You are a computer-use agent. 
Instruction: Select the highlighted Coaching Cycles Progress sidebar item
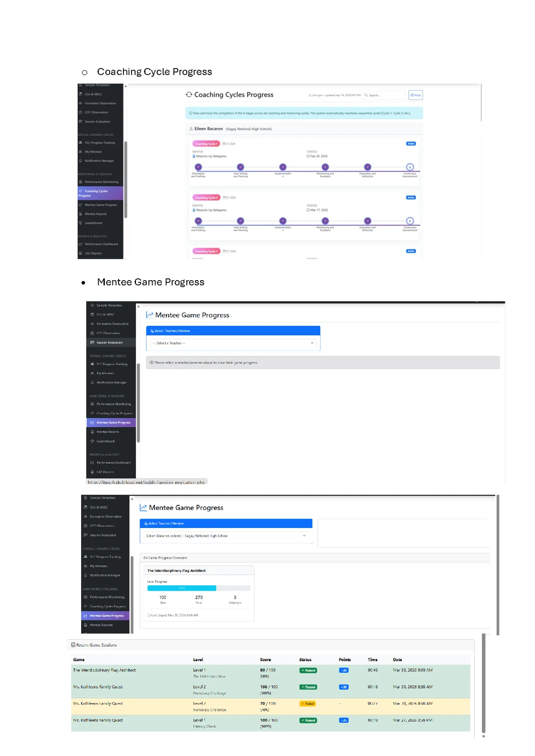point(100,193)
